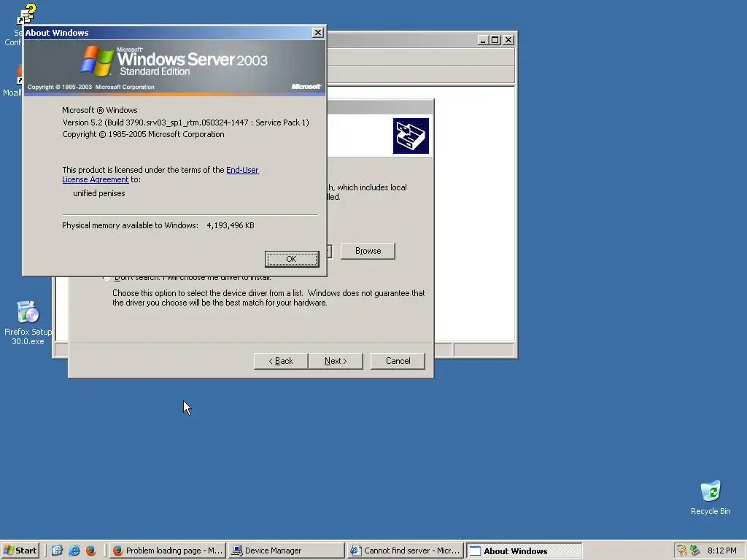Click the licensee name 'unified penises'
Viewport: 747px width, 560px height.
click(99, 193)
